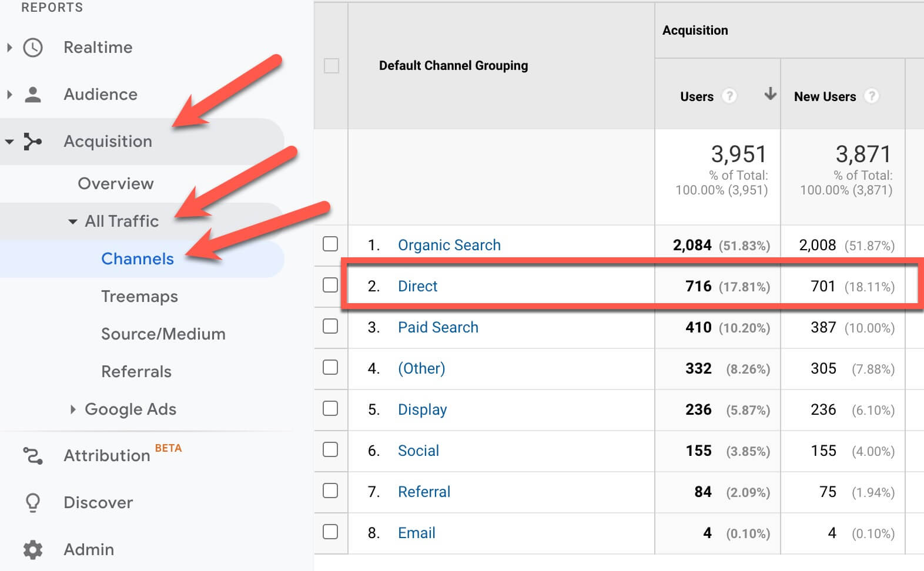Screen dimensions: 924x571
Task: Click the New Users help icon
Action: 872,96
